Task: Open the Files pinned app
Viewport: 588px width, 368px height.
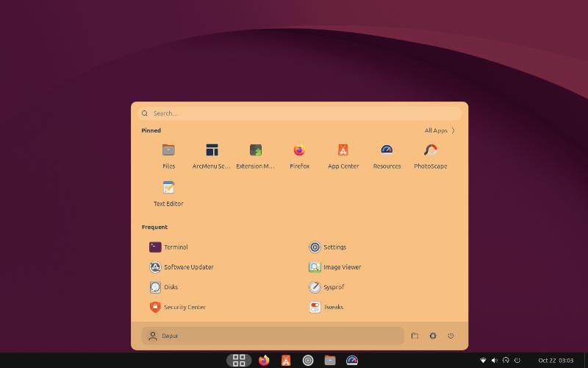Action: pyautogui.click(x=168, y=157)
